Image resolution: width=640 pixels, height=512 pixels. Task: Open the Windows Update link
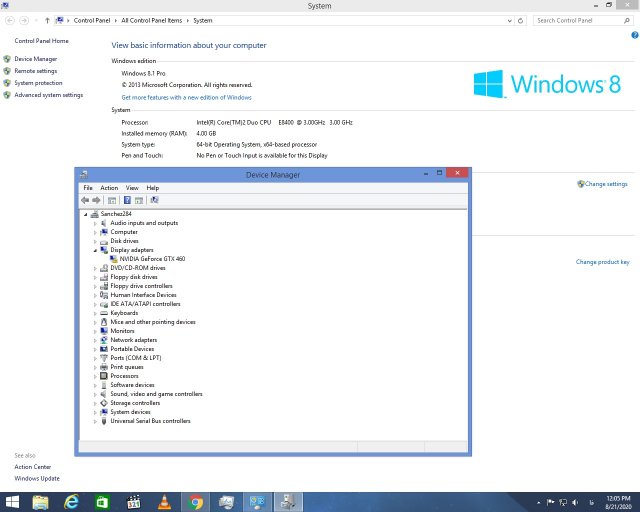pos(37,478)
